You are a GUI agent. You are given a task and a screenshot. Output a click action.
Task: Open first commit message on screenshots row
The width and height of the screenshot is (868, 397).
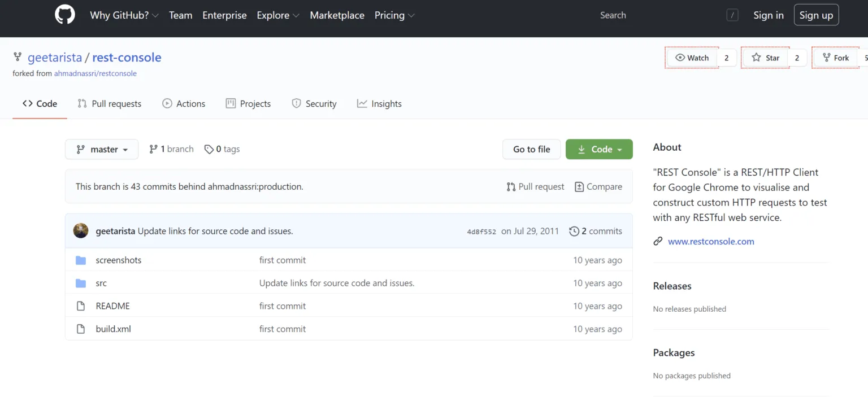point(283,260)
